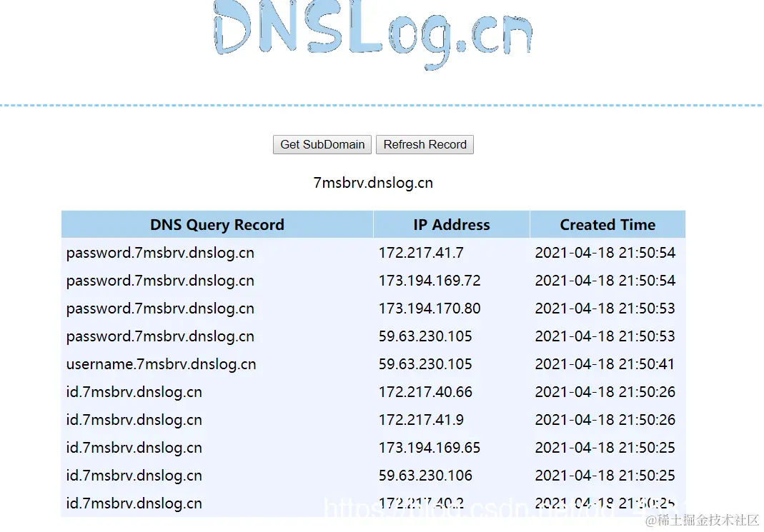Open the DNSLog.cn logo

coord(373,35)
